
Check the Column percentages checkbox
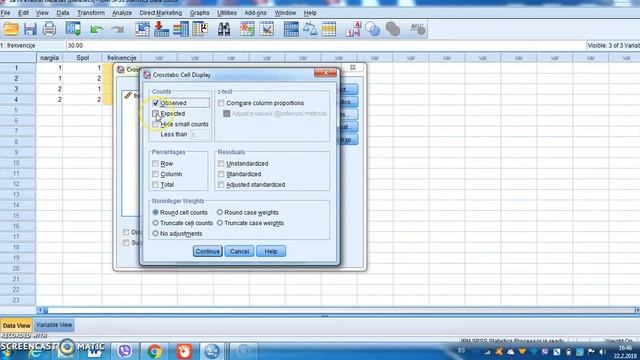156,174
